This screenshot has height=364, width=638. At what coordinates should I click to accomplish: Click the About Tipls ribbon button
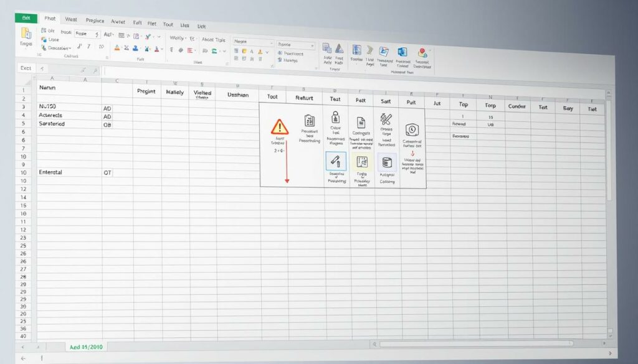point(213,39)
